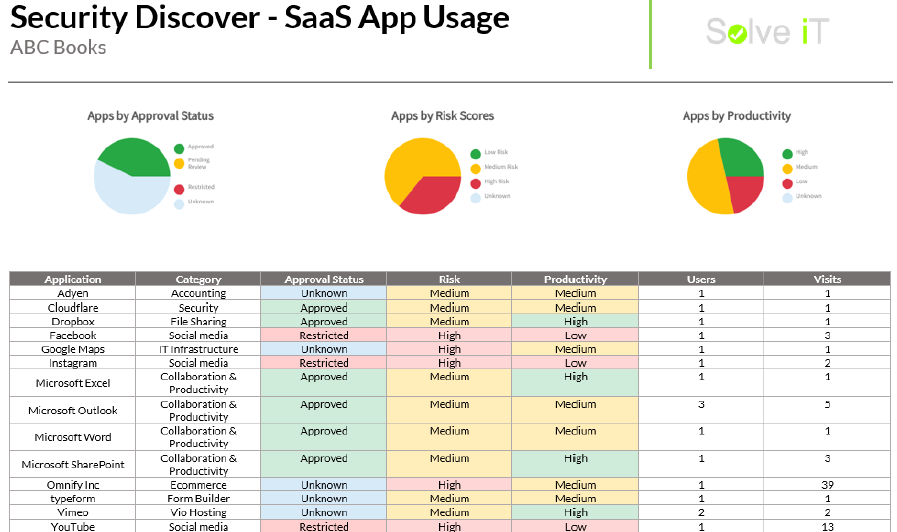Image resolution: width=897 pixels, height=532 pixels.
Task: Click the Users value 2 for Vimeo
Action: [701, 512]
